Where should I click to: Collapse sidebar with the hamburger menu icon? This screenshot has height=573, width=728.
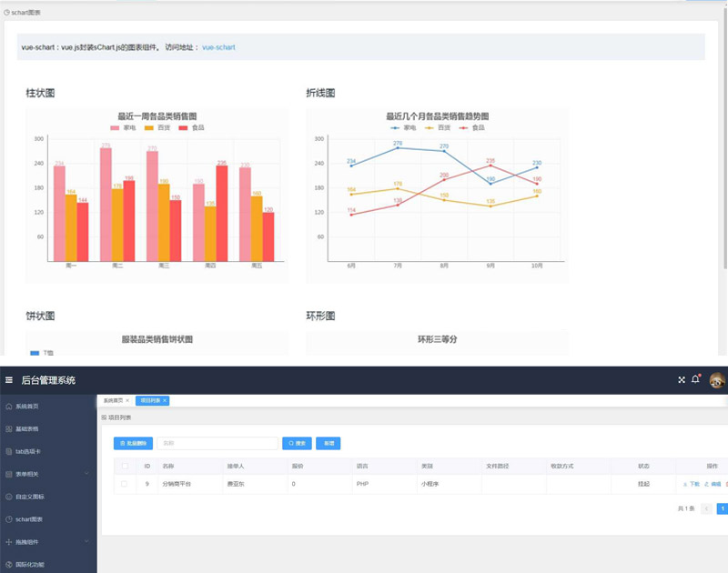[x=9, y=380]
